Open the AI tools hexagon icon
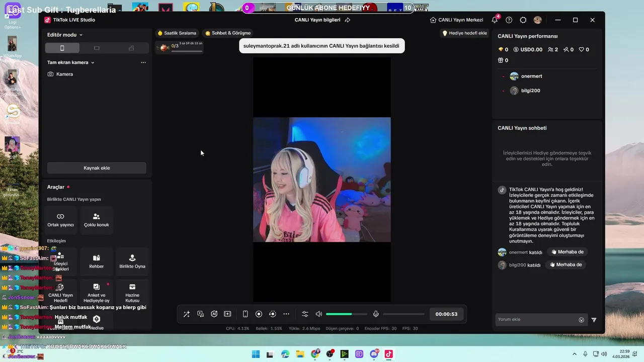Viewport: 644px width, 362px height. [214, 314]
